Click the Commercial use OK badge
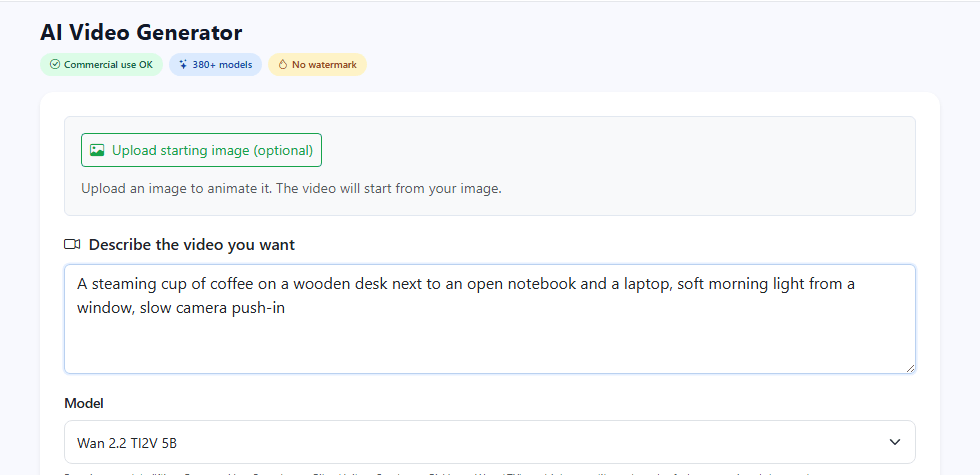980x475 pixels. (x=101, y=64)
